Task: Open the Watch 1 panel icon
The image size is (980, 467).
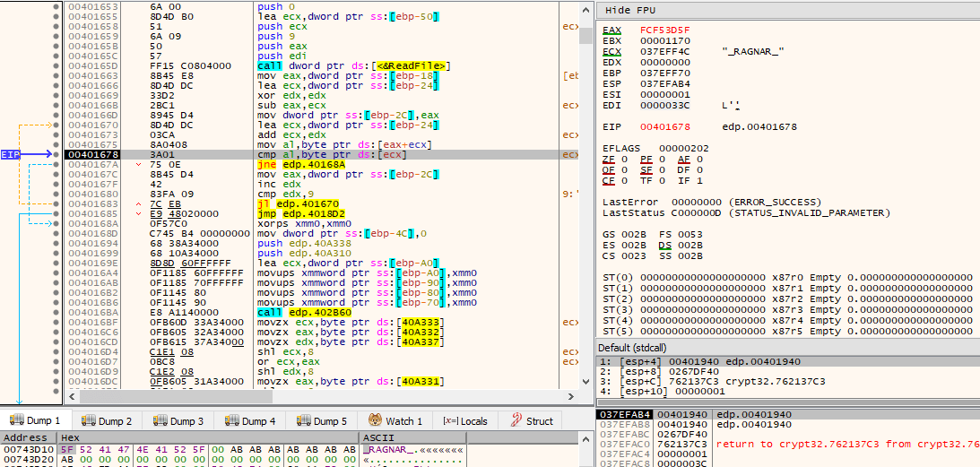Action: (375, 420)
